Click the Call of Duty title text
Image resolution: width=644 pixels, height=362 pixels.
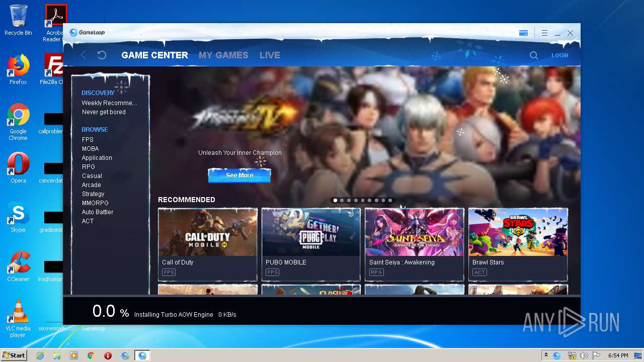(x=178, y=262)
